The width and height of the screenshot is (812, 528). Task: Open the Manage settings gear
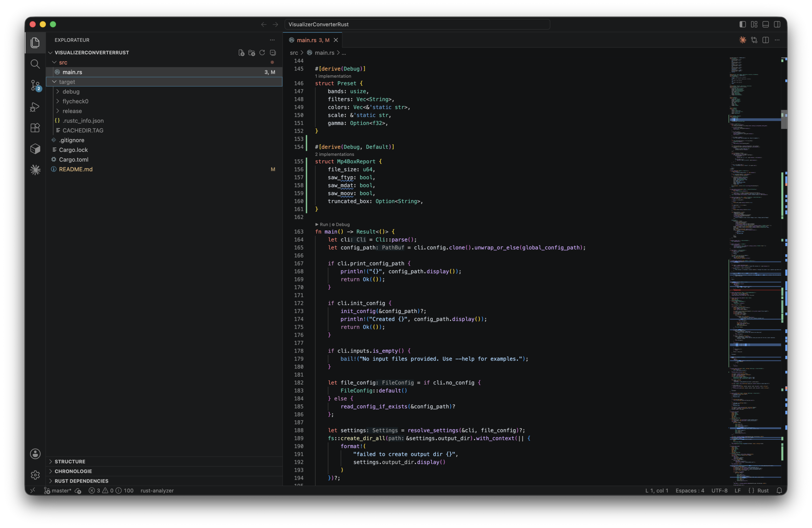click(x=35, y=475)
